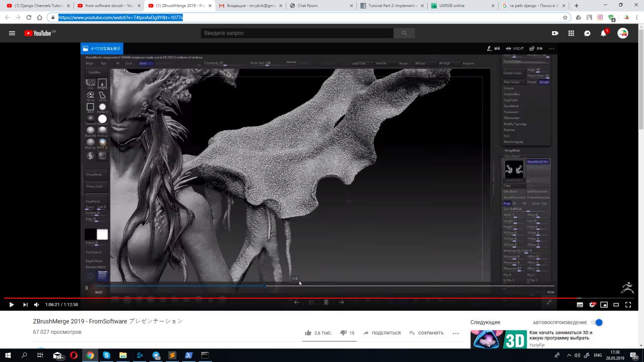Bookmark this page with the star icon
Screen dimensions: 644x362
[565, 17]
